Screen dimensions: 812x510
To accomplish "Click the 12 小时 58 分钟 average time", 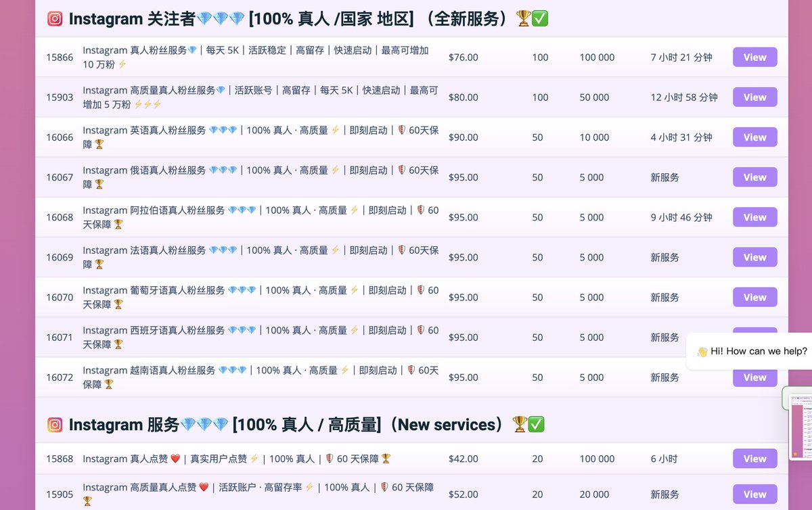I will [x=684, y=97].
